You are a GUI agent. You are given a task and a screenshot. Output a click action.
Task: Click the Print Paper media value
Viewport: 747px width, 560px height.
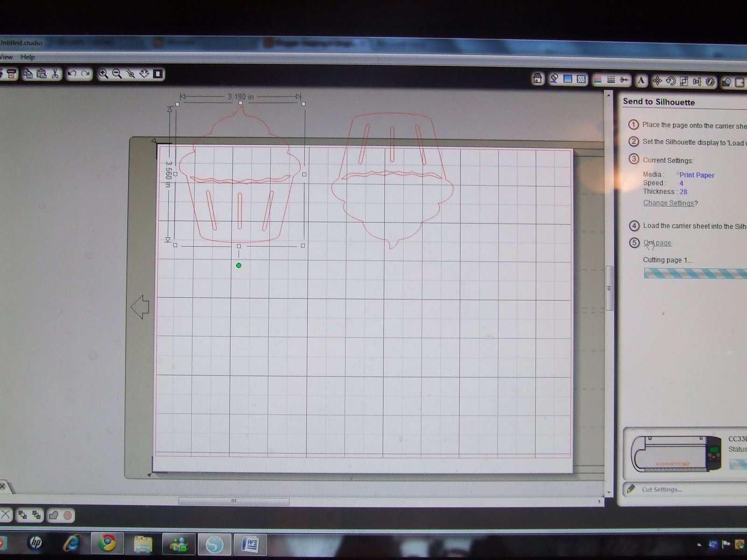[697, 175]
